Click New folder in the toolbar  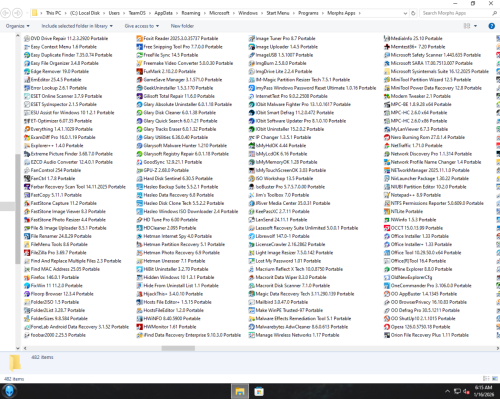(x=182, y=26)
